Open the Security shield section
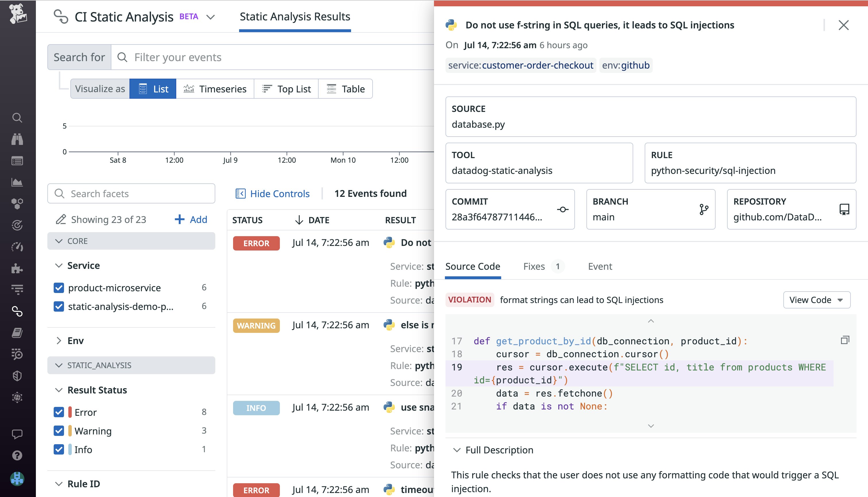 click(x=17, y=376)
